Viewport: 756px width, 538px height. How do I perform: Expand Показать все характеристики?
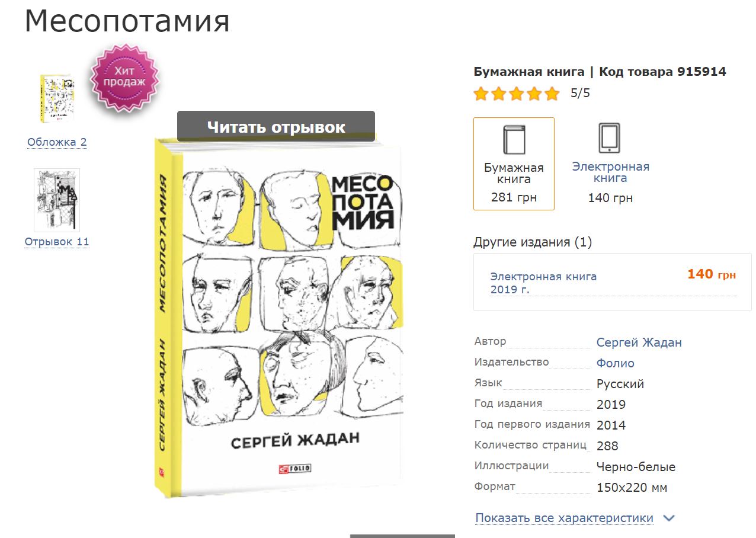click(x=564, y=518)
